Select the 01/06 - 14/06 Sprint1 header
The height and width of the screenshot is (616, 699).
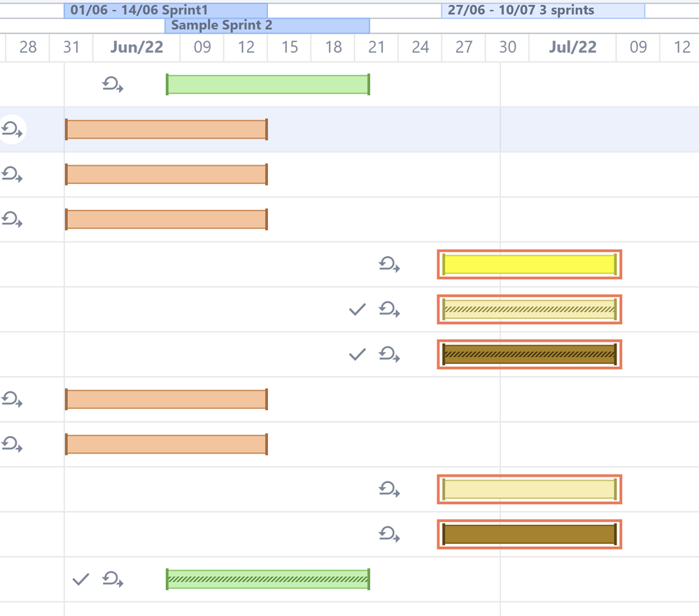tap(166, 9)
